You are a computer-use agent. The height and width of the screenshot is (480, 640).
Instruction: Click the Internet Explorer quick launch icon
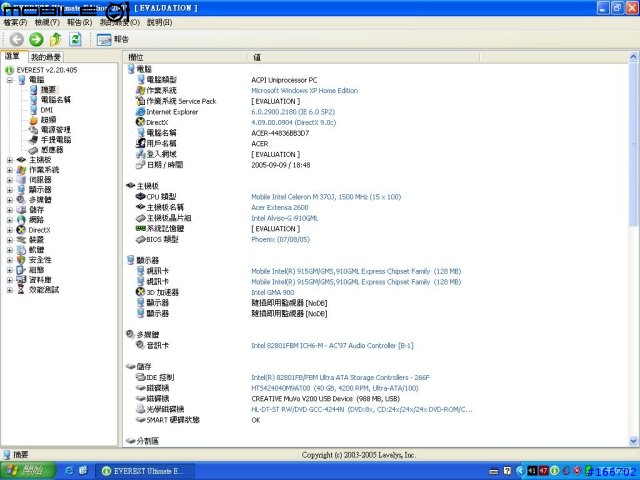(x=69, y=471)
